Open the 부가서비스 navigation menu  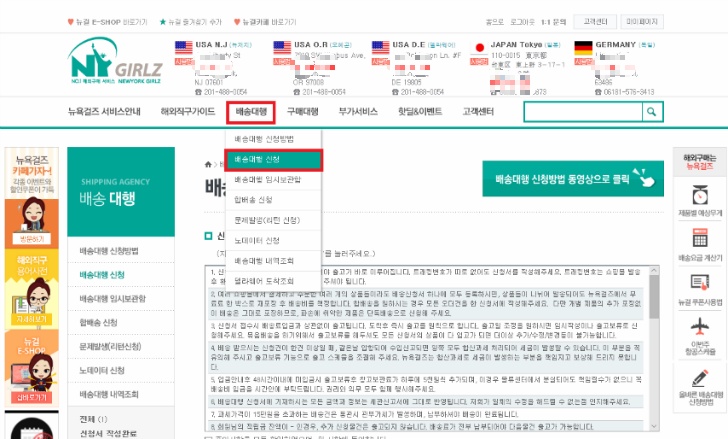358,112
